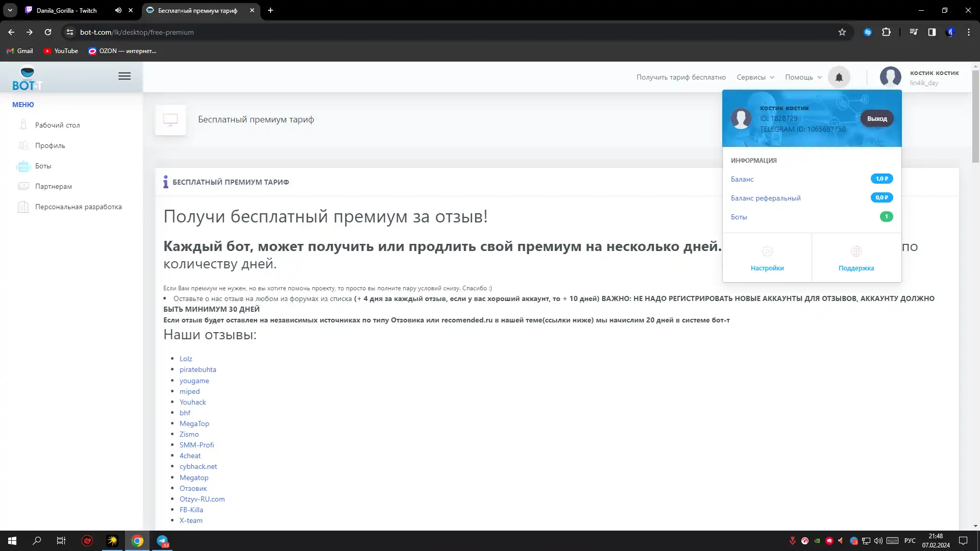
Task: Open Баланс in the profile popup
Action: point(742,179)
